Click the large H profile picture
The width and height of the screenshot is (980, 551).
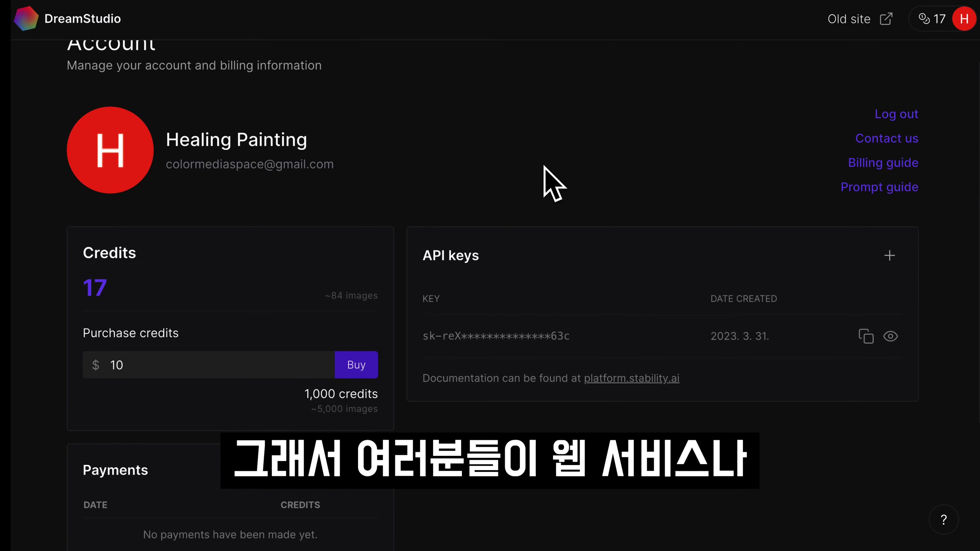[x=110, y=150]
